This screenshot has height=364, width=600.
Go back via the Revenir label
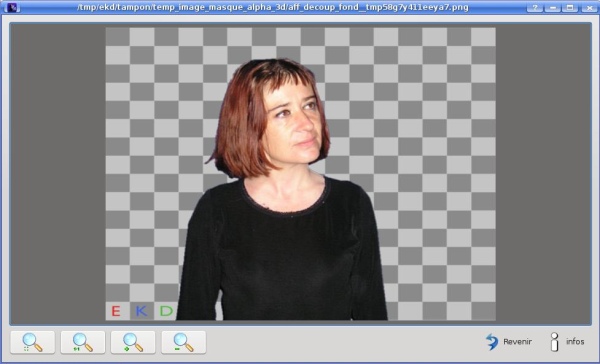click(517, 341)
